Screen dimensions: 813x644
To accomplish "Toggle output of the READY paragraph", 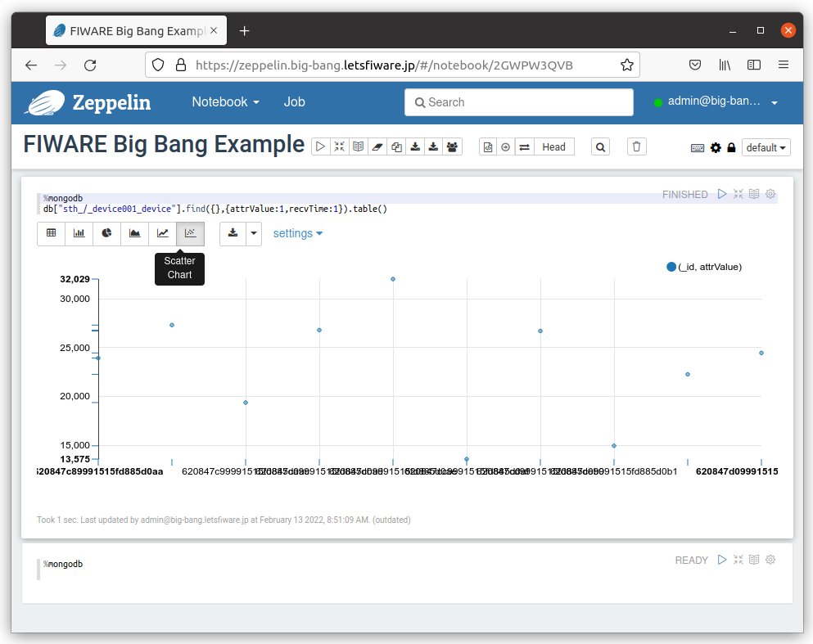I will click(x=754, y=560).
